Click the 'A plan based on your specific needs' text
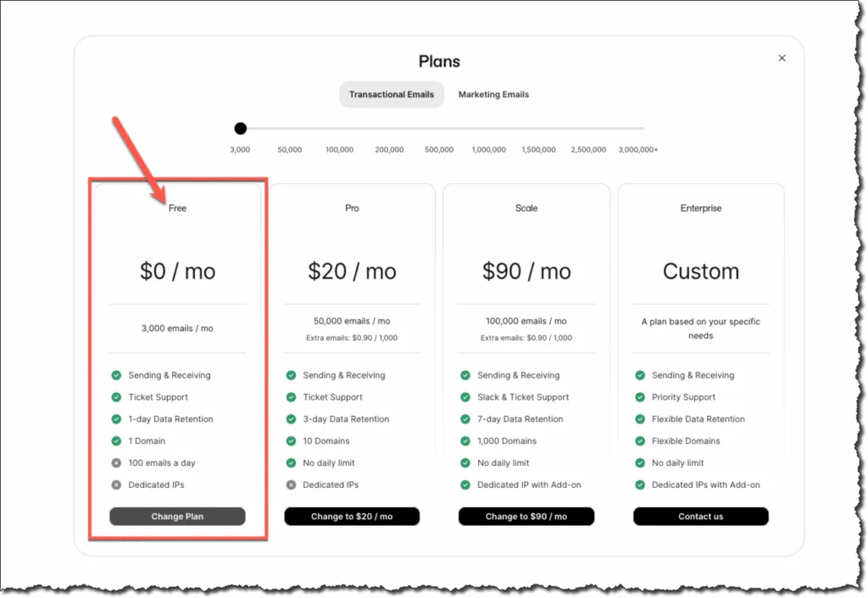Image resolution: width=868 pixels, height=598 pixels. pos(701,329)
